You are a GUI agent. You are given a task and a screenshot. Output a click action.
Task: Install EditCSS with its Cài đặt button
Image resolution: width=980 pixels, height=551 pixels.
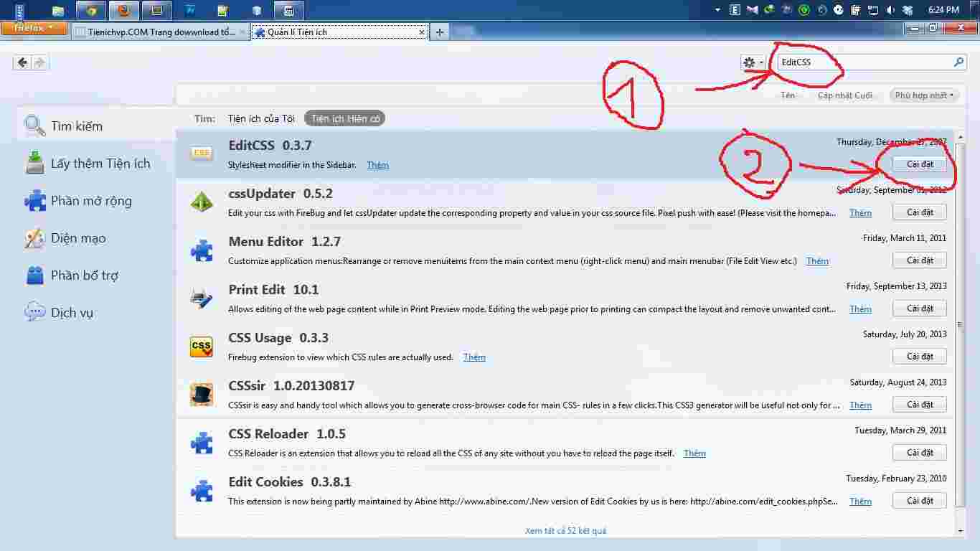920,164
